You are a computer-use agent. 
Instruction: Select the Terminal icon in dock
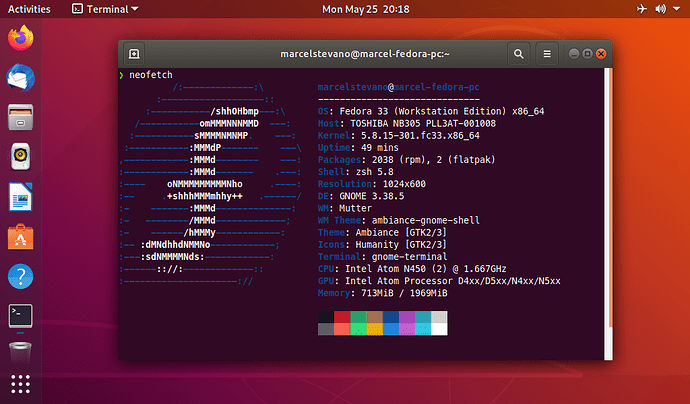tap(21, 316)
